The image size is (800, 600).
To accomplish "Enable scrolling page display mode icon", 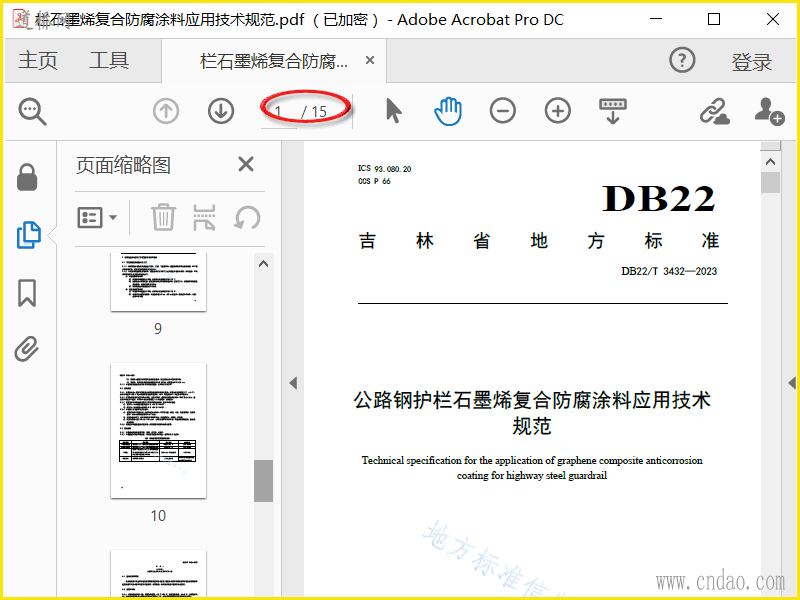I will [613, 111].
